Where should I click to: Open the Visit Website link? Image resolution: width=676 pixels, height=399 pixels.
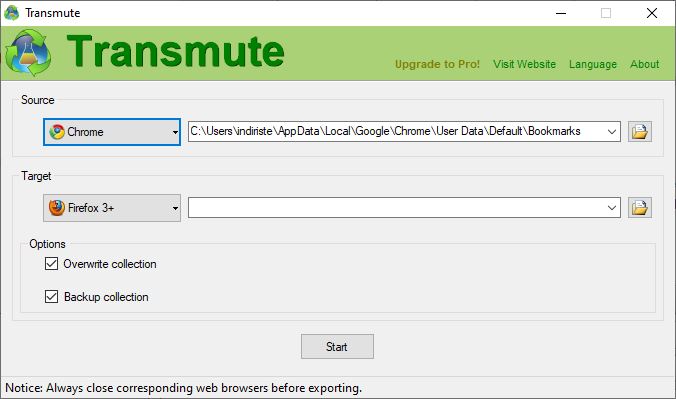pos(524,64)
